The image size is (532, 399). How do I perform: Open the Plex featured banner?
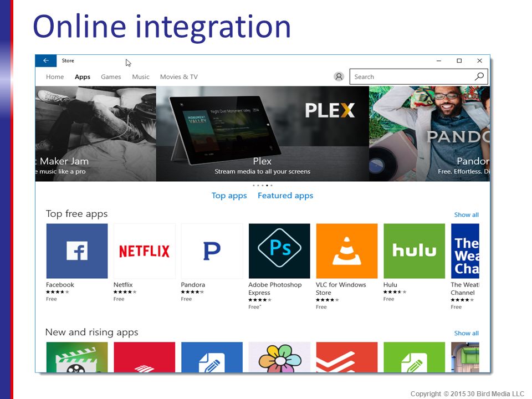(263, 134)
